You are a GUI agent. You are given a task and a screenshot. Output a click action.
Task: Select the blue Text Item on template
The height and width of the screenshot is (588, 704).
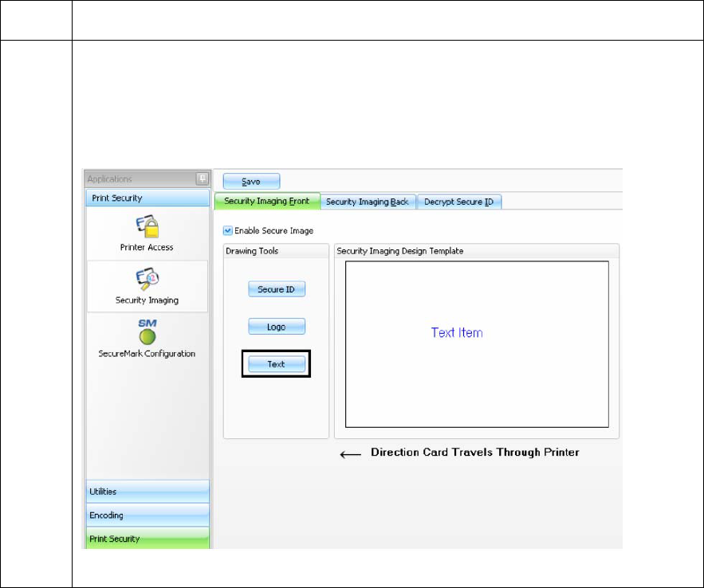457,333
